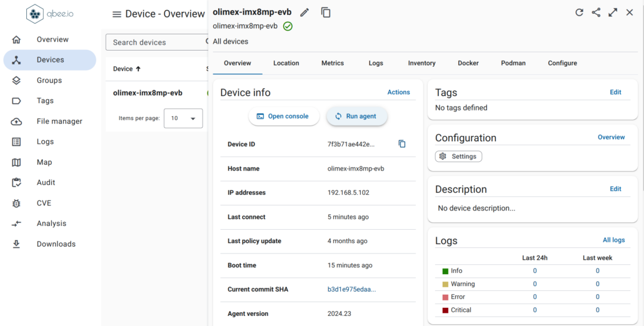Click the green Info color square

[445, 271]
